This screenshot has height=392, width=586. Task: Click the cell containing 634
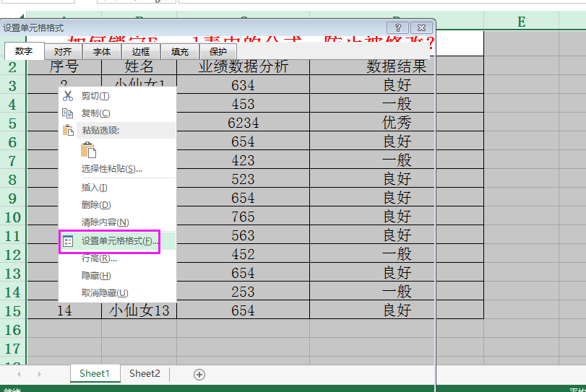243,84
